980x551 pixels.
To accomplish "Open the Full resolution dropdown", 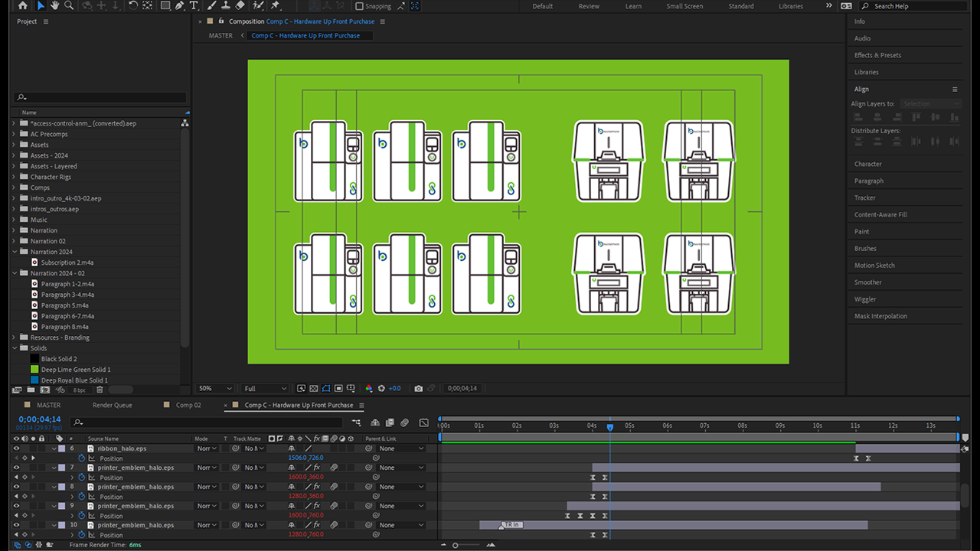I will (x=265, y=389).
